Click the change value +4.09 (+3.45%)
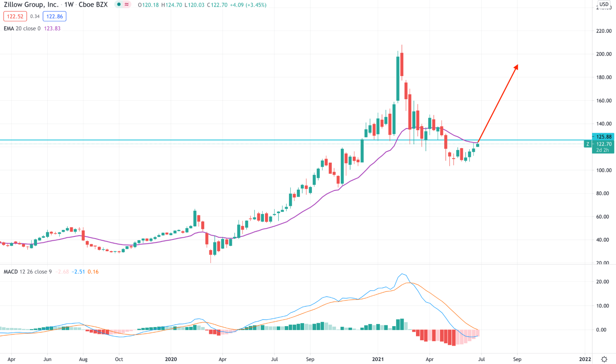The height and width of the screenshot is (364, 616). (248, 5)
